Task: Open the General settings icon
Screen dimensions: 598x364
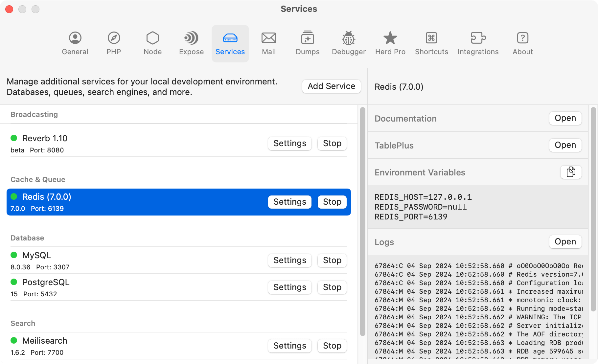Action: point(75,43)
